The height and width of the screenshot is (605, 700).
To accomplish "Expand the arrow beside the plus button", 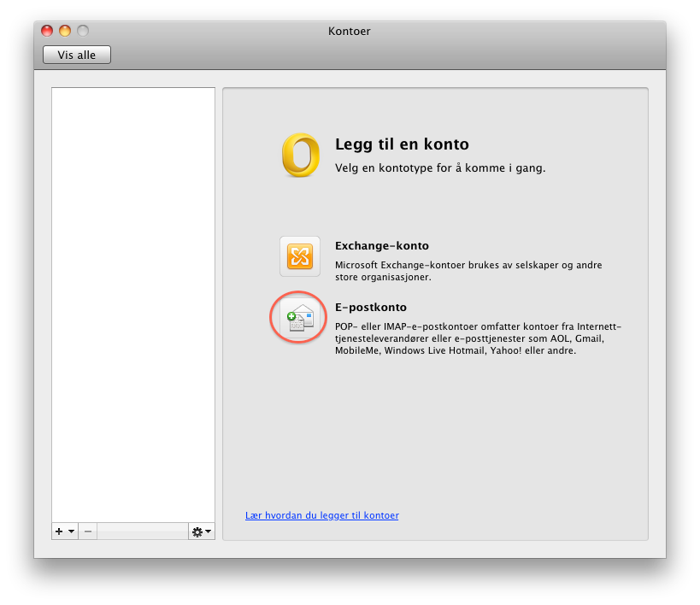I will pos(71,532).
